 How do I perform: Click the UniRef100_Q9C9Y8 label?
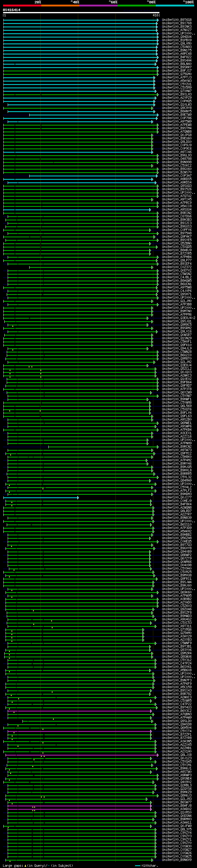(177, 108)
